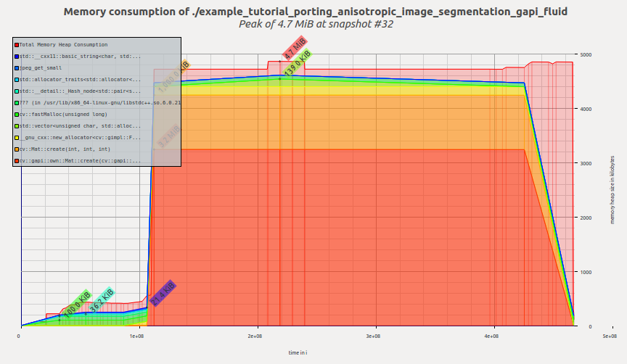This screenshot has width=627, height=364.
Task: Click the 'time in i' axis label
Action: 298,352
